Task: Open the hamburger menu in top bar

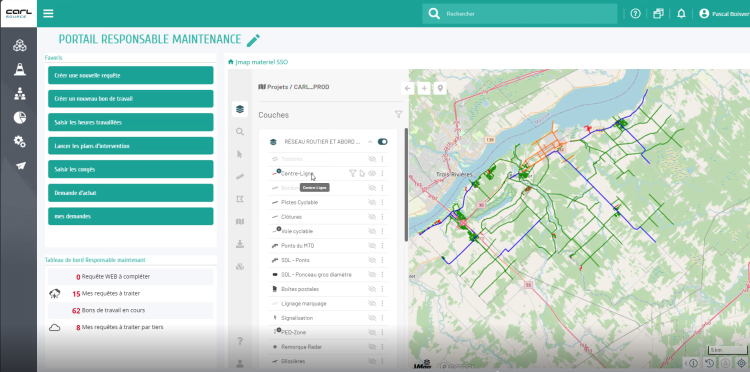Action: (x=48, y=13)
